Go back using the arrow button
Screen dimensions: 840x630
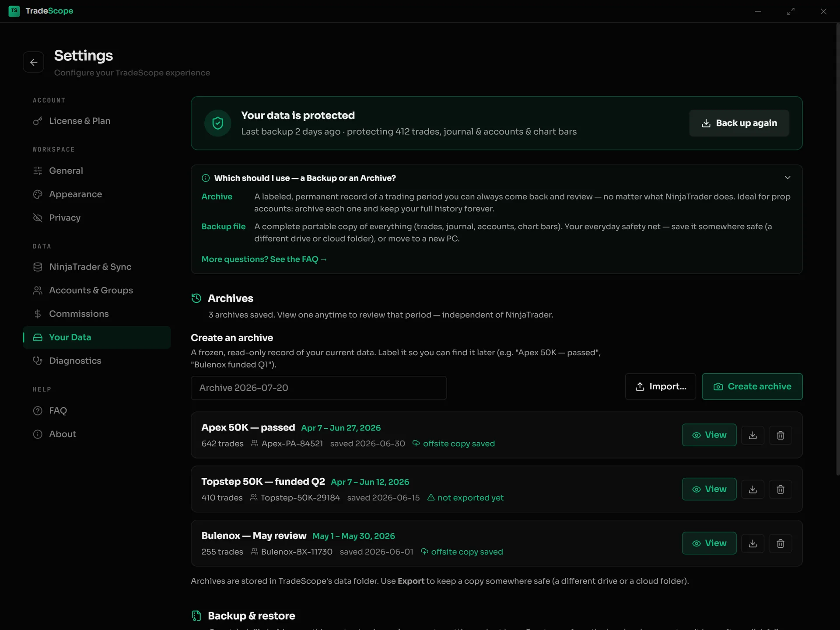(33, 62)
